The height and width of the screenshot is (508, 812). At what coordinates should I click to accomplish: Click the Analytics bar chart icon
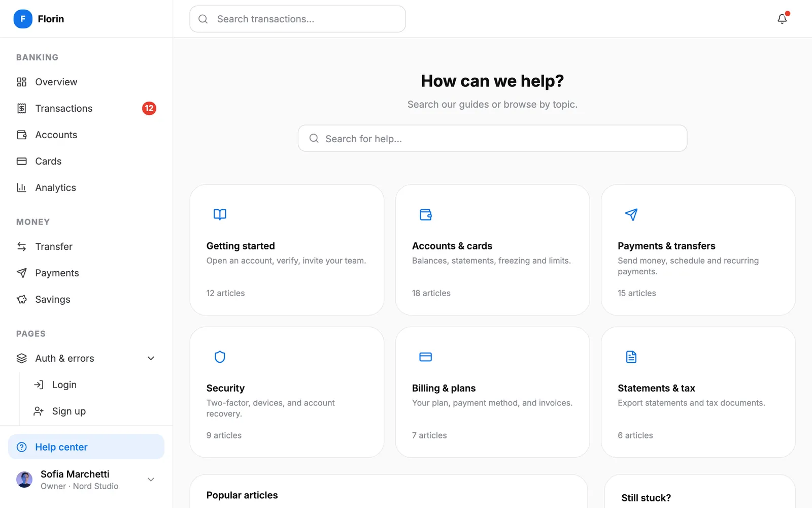[22, 187]
